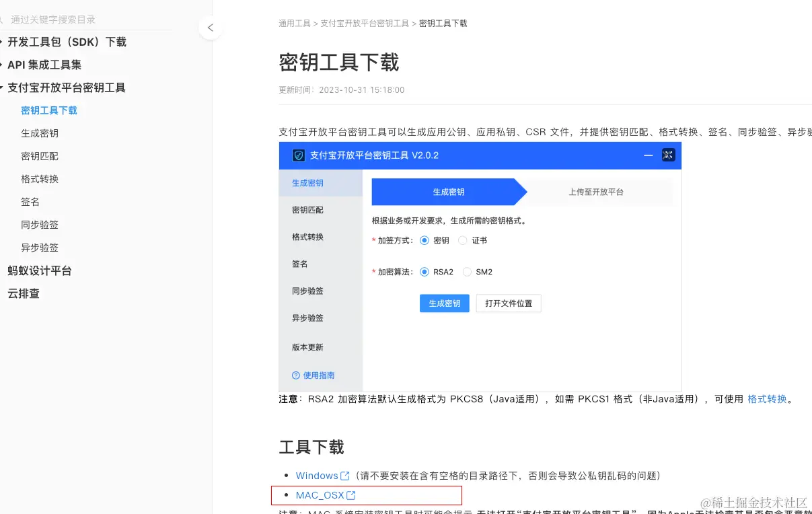Expand API 集成工具集 tree arrow
The height and width of the screenshot is (514, 812).
(2, 65)
